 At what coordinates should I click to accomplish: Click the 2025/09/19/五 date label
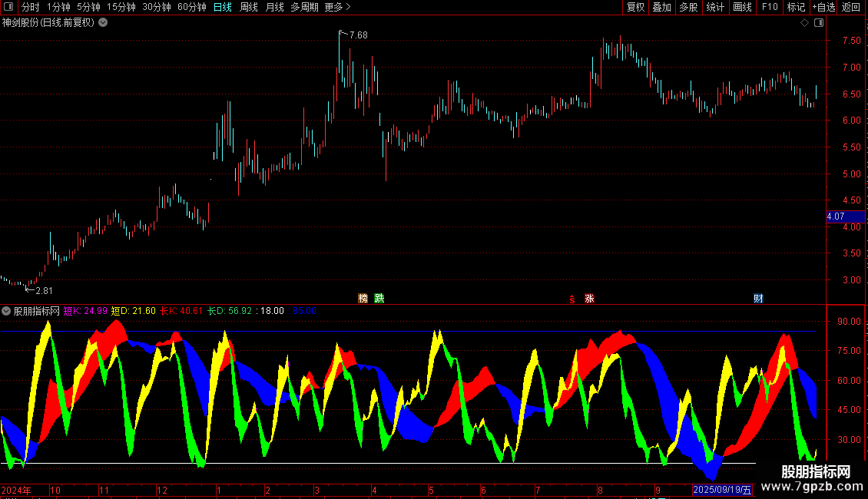point(722,490)
